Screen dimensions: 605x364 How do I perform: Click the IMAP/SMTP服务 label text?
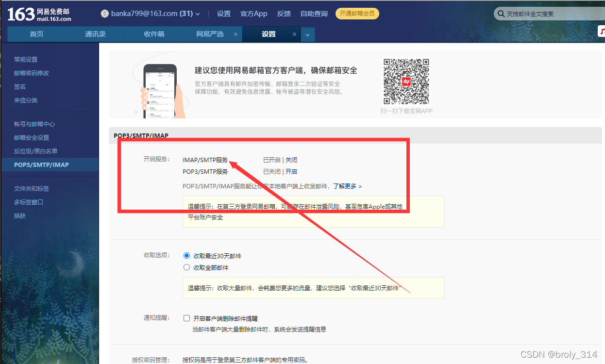[x=205, y=160]
